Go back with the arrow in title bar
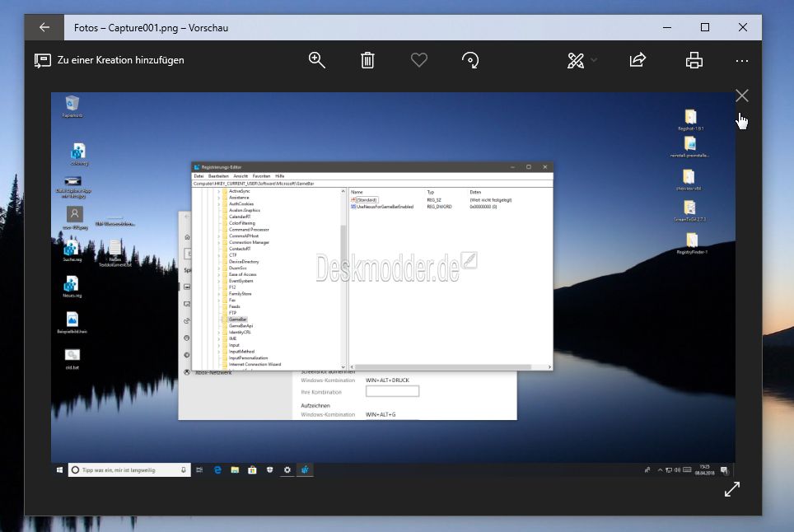Image resolution: width=794 pixels, height=532 pixels. pyautogui.click(x=44, y=27)
